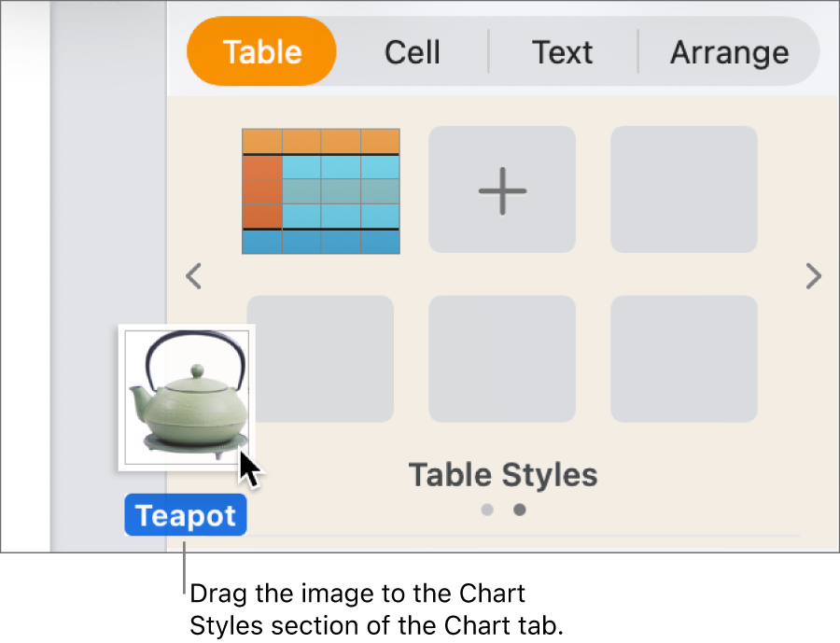
Task: Create a new table style with the plus icon
Action: coord(502,189)
